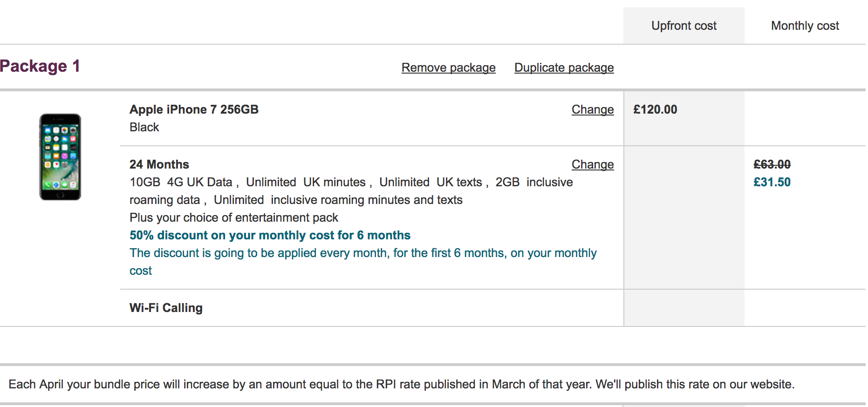
Task: Change the 24 Months plan
Action: [x=592, y=165]
